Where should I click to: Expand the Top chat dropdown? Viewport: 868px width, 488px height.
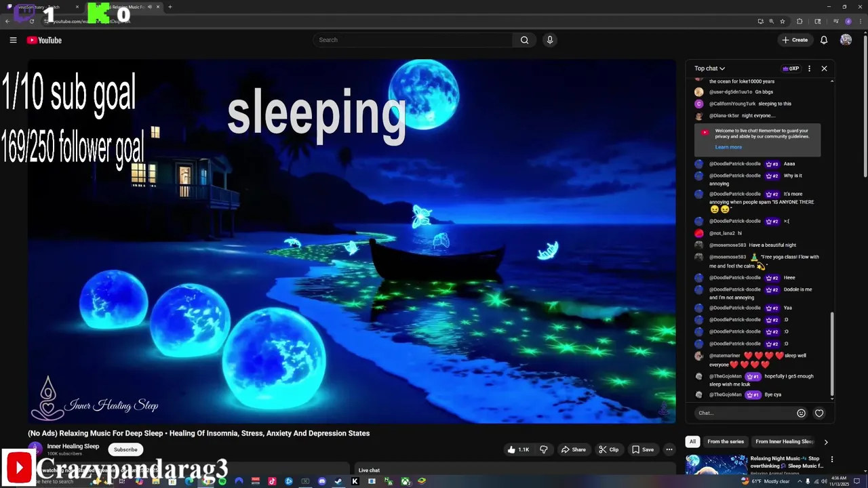coord(709,68)
